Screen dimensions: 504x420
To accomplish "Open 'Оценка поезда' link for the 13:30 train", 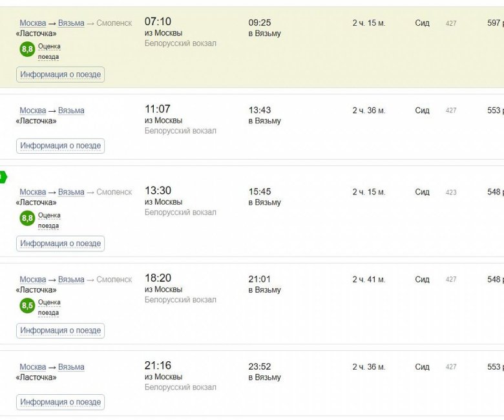I will 48,220.
